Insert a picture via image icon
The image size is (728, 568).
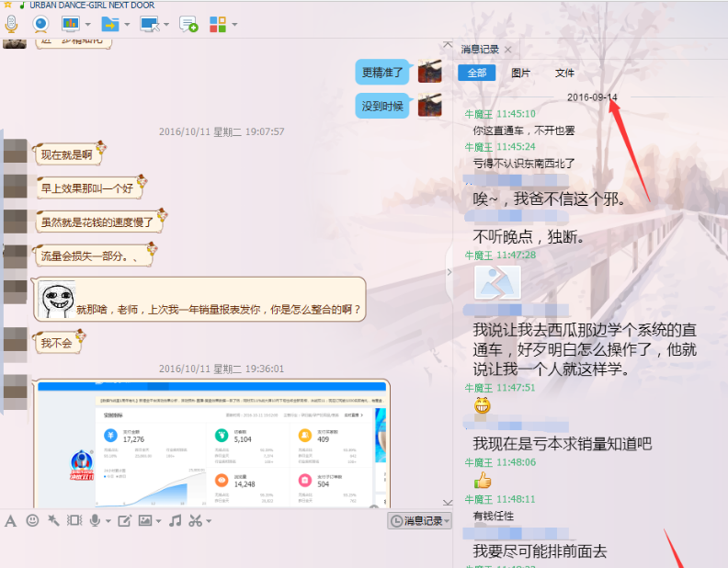145,520
